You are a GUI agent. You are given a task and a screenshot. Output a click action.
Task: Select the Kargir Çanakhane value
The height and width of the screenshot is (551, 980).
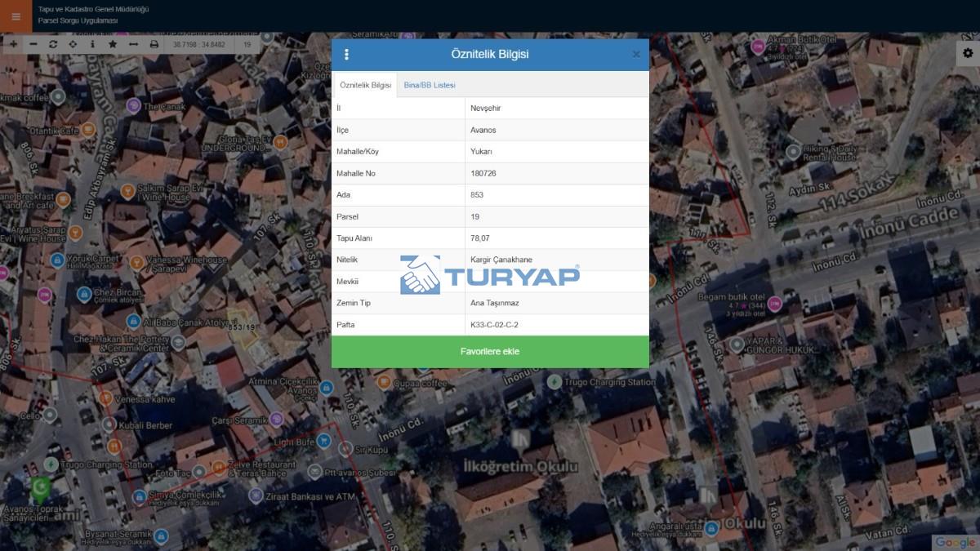(557, 260)
